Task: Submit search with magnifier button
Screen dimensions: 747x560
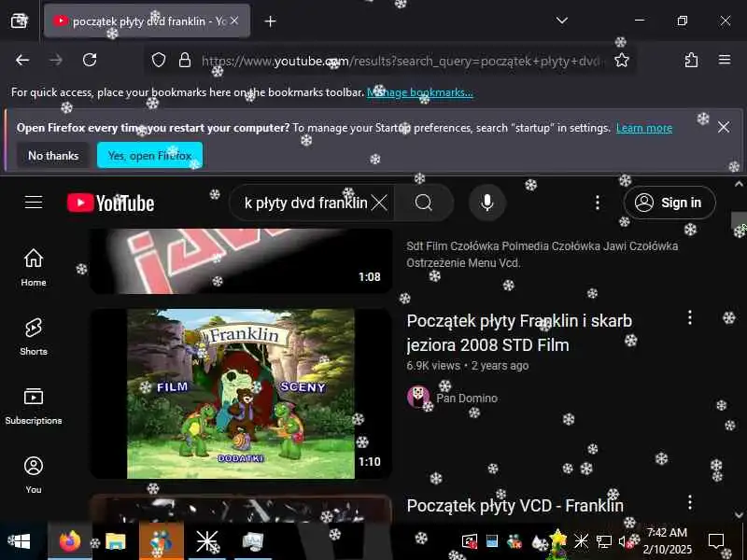Action: (424, 203)
